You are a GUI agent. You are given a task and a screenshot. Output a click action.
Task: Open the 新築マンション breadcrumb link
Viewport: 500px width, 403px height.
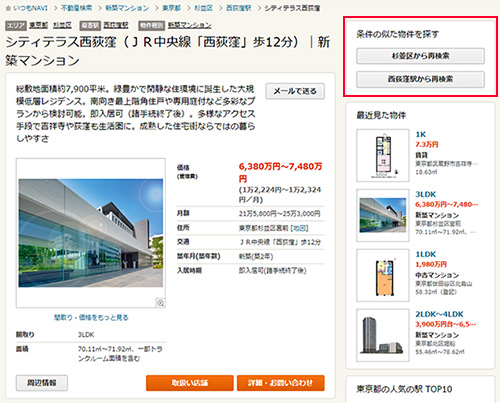[127, 8]
